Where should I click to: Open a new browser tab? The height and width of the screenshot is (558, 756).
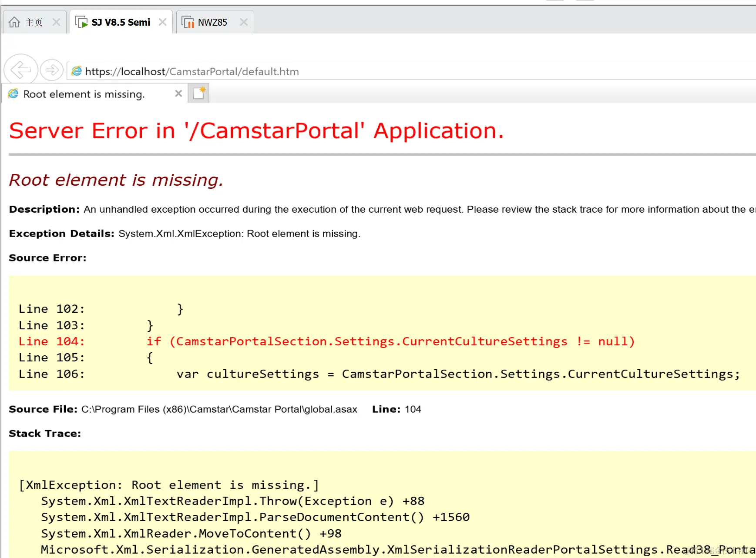(198, 93)
